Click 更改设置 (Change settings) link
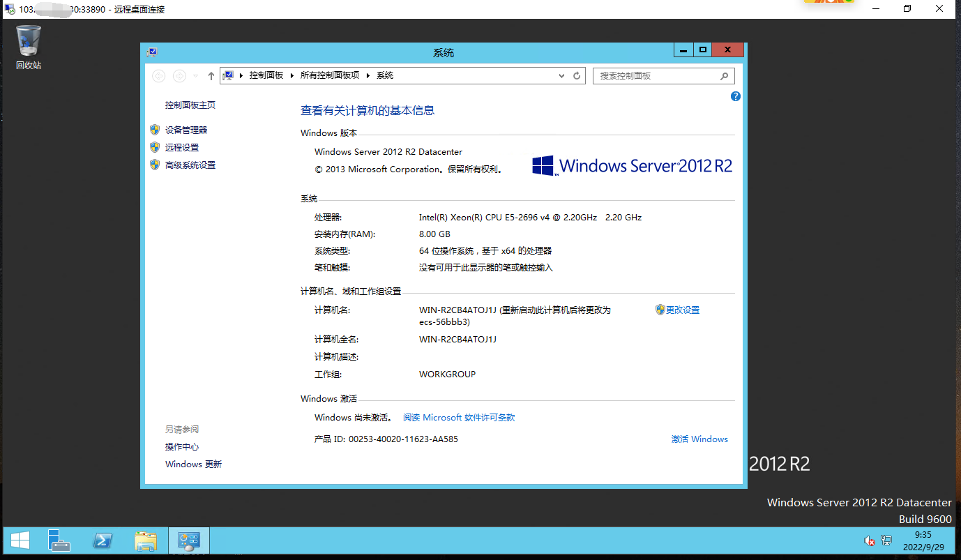961x560 pixels. pyautogui.click(x=683, y=310)
